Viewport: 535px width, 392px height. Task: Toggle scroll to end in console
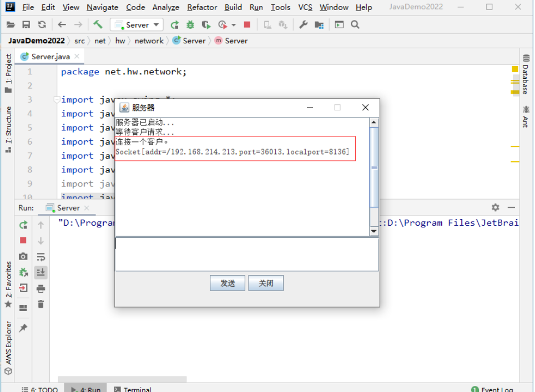coord(41,272)
